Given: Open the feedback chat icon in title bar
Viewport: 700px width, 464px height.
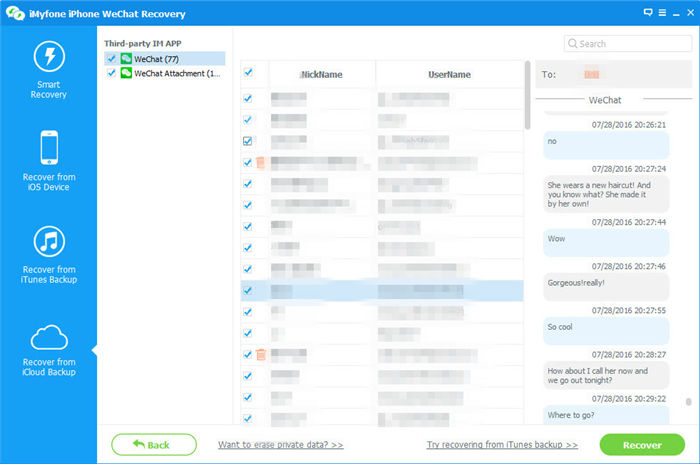Looking at the screenshot, I should click(648, 13).
